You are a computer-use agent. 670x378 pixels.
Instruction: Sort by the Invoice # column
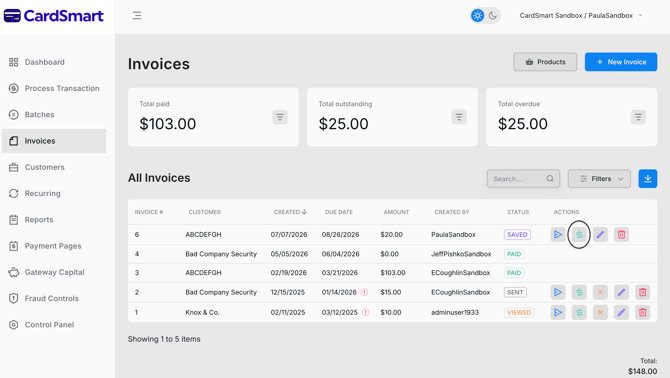click(x=149, y=212)
